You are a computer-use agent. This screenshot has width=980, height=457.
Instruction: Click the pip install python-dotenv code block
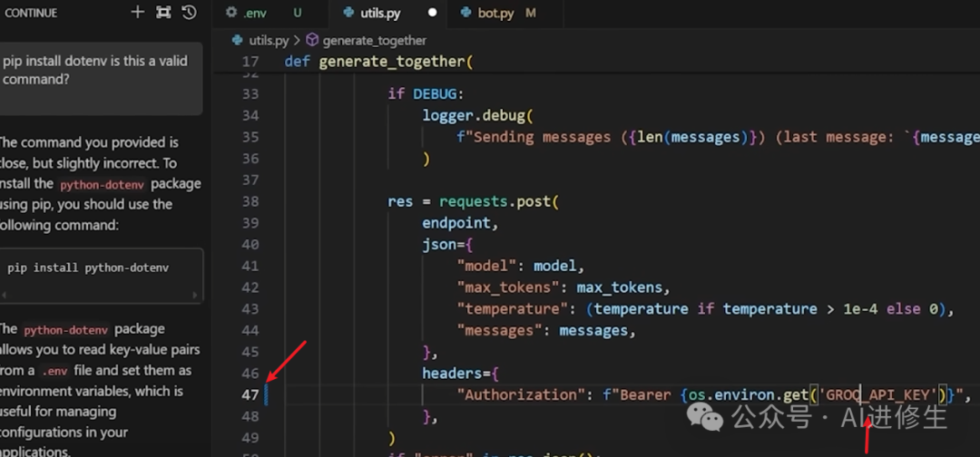point(100,276)
